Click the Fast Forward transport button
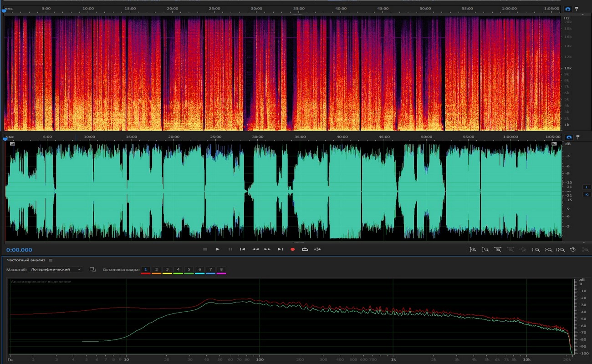The width and height of the screenshot is (592, 364). point(267,249)
